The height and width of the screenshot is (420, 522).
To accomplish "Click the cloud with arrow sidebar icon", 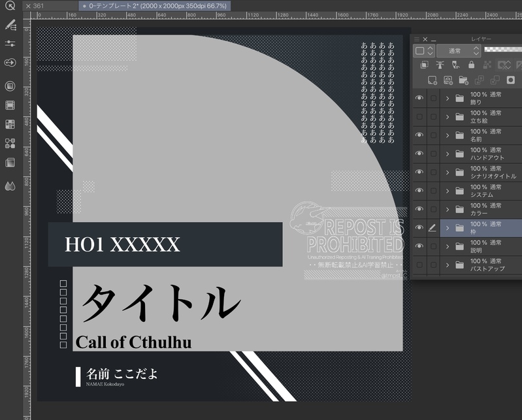I will click(x=10, y=63).
